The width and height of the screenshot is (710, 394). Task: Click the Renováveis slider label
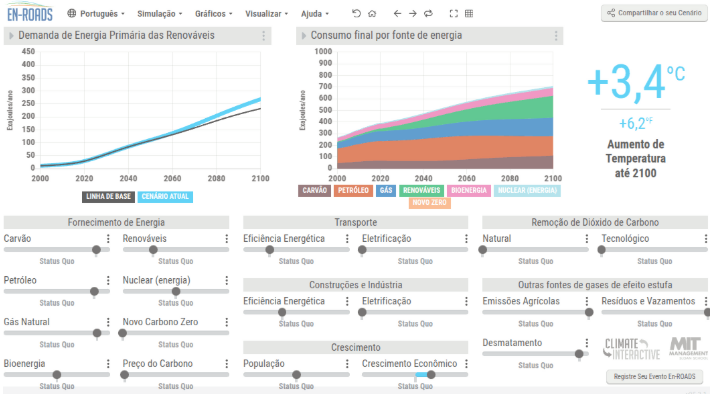coord(144,239)
